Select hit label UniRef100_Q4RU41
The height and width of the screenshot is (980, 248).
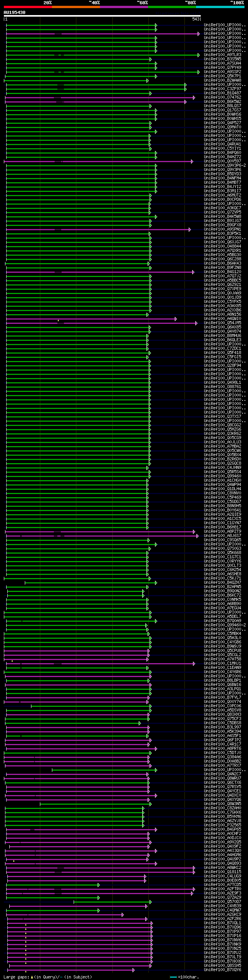(222, 144)
